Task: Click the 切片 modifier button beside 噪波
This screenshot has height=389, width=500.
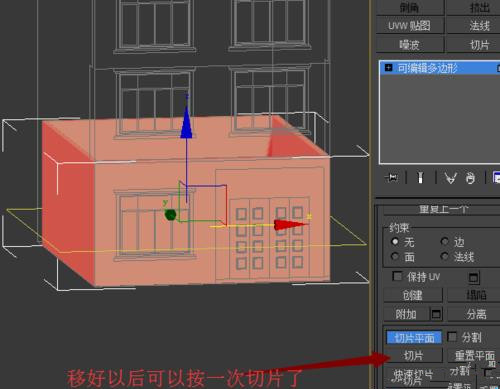Action: (x=473, y=45)
